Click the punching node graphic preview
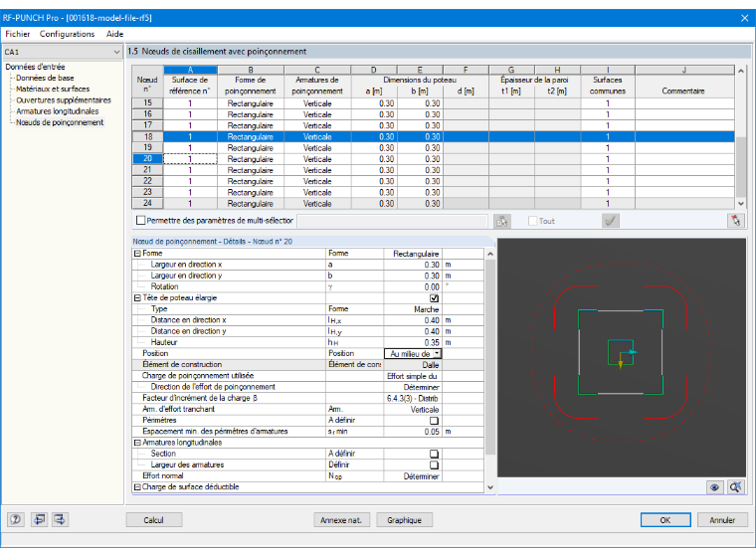The width and height of the screenshot is (756, 557). [621, 358]
